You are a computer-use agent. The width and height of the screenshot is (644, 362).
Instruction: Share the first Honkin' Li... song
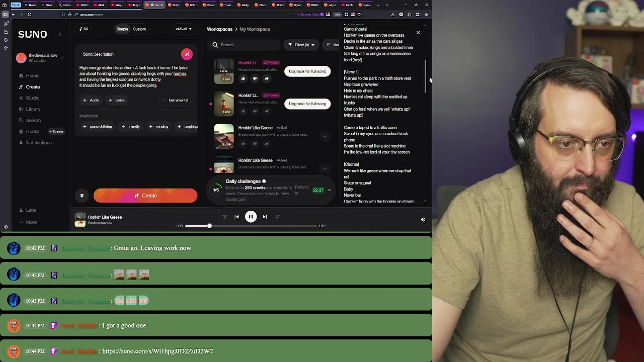[266, 78]
